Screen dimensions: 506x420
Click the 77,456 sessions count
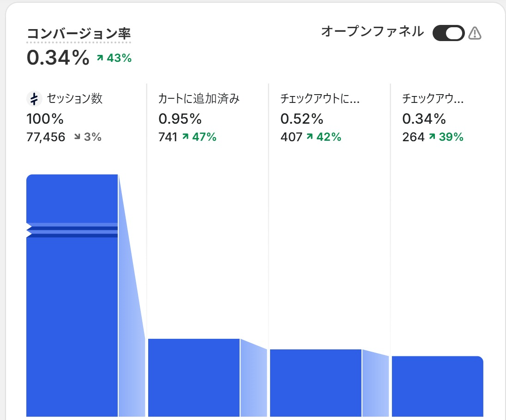(46, 137)
